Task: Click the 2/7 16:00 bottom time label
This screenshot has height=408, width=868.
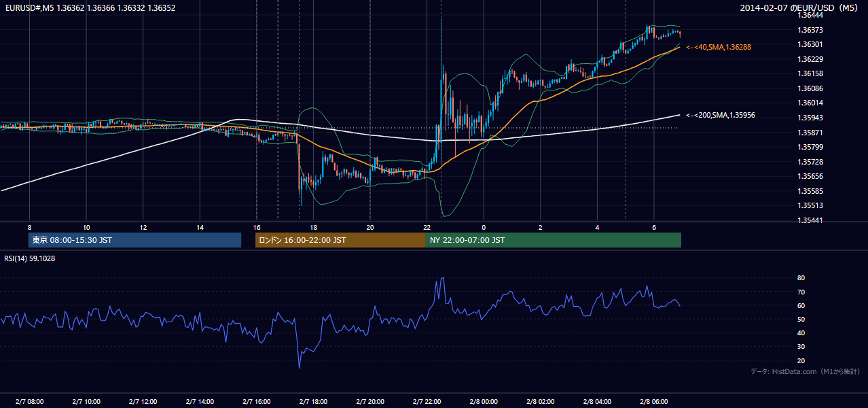Action: (257, 401)
